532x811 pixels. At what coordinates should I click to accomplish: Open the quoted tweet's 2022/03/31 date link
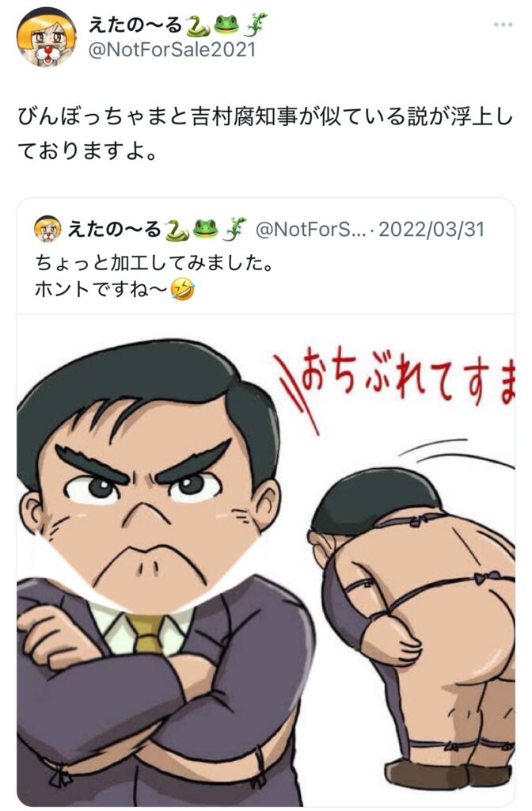(431, 229)
